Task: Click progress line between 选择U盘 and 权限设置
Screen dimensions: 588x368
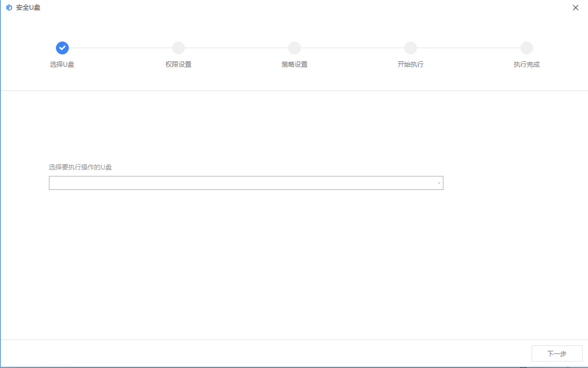Action: tap(120, 48)
